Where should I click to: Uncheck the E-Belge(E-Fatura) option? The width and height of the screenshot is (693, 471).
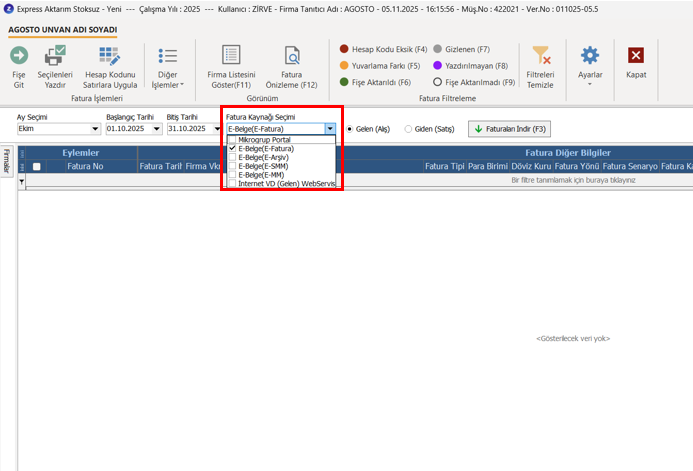[x=232, y=148]
